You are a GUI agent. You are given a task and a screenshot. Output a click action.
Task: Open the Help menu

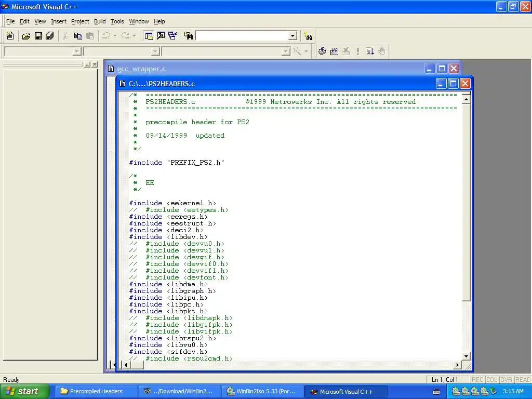(x=159, y=21)
